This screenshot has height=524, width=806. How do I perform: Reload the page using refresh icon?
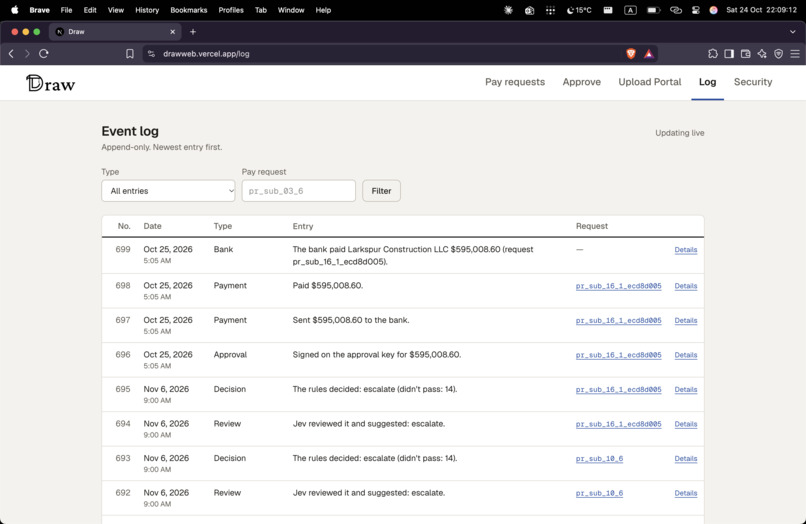click(x=44, y=53)
